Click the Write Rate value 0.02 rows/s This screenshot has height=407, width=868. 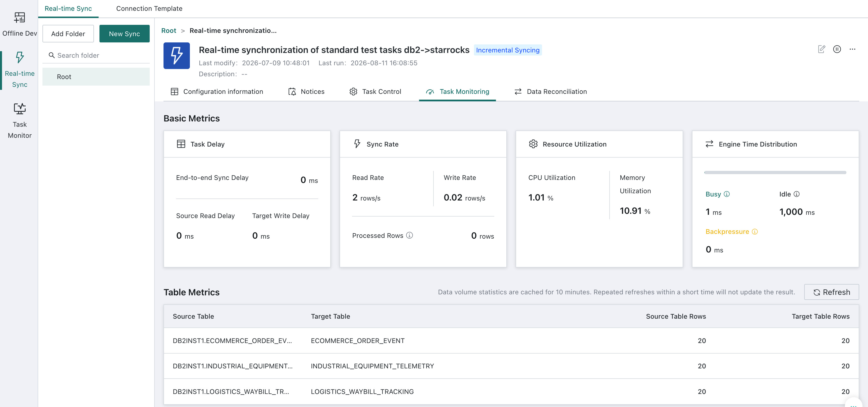click(464, 198)
